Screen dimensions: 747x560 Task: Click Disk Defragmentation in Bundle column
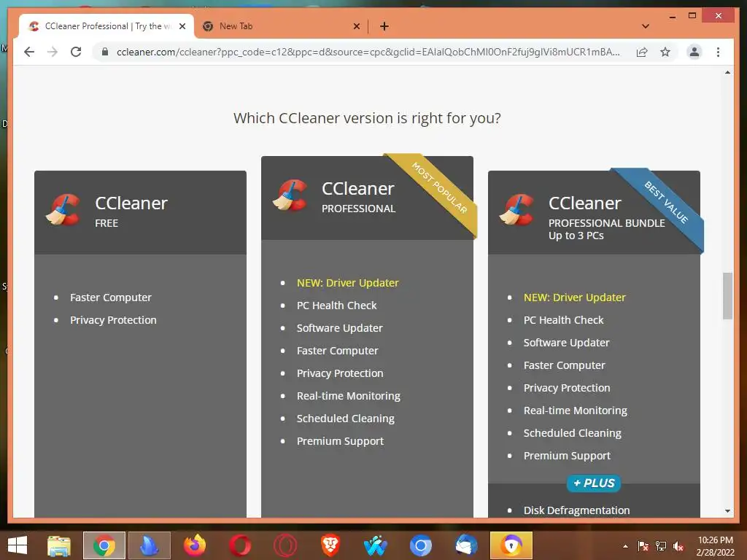coord(576,510)
